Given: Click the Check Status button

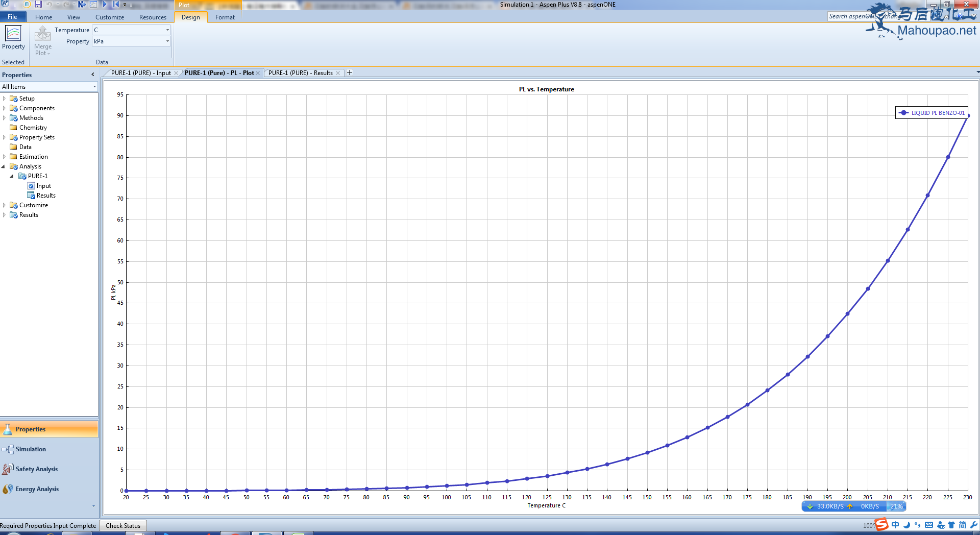Looking at the screenshot, I should (x=123, y=525).
